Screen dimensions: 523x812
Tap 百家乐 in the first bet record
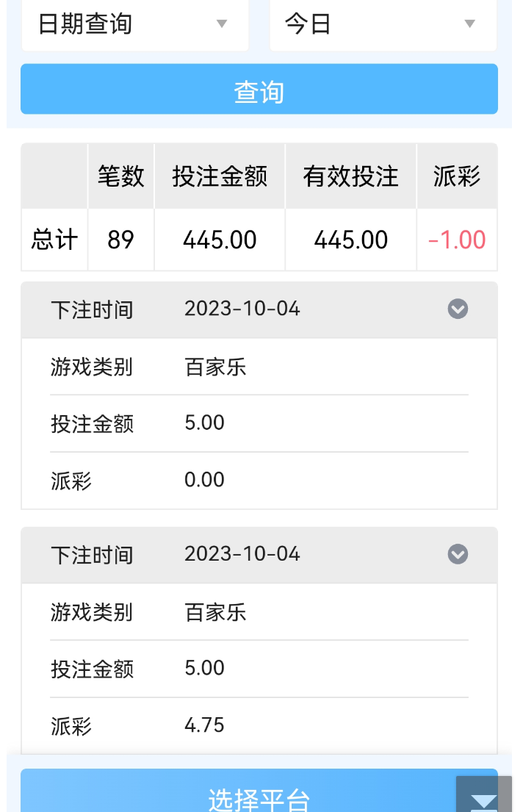point(215,367)
